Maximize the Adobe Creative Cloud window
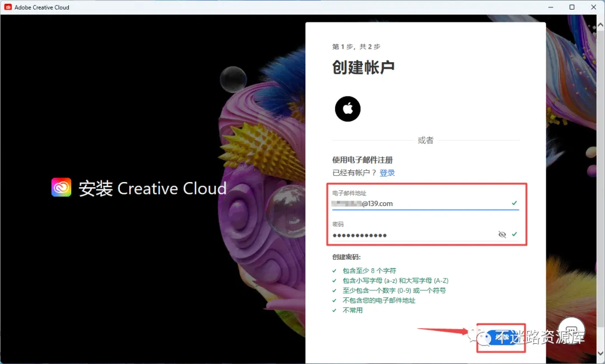Viewport: 605px width, 364px height. 572,7
